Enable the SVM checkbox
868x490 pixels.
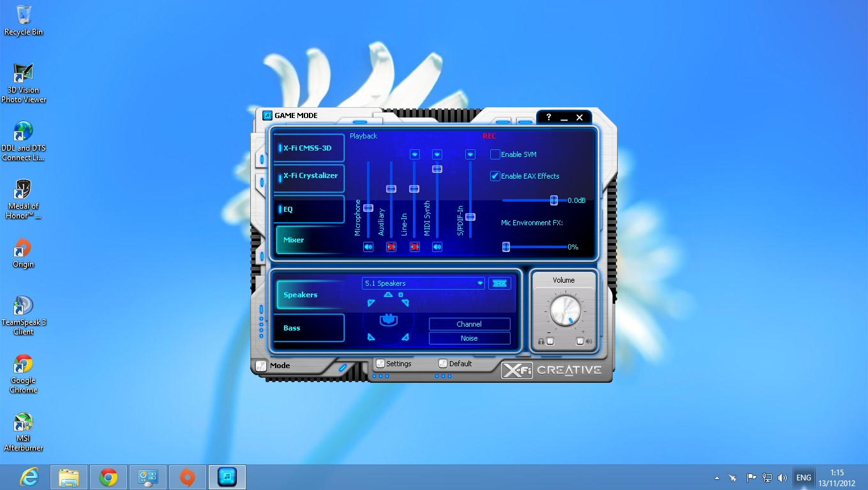pos(495,154)
